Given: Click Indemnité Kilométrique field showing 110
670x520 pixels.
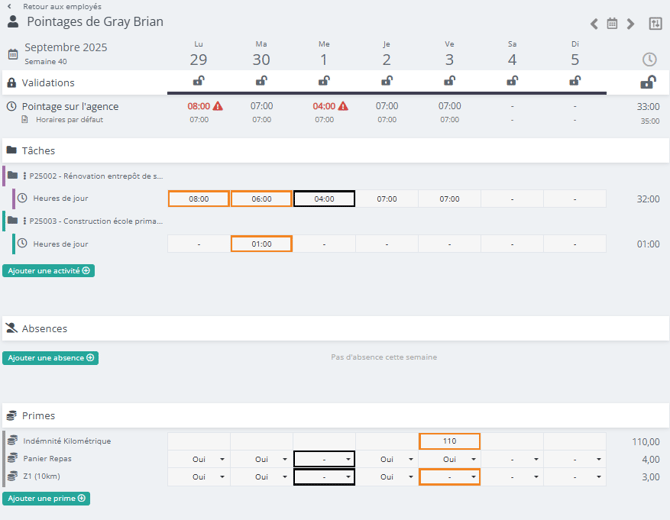Looking at the screenshot, I should (x=449, y=441).
